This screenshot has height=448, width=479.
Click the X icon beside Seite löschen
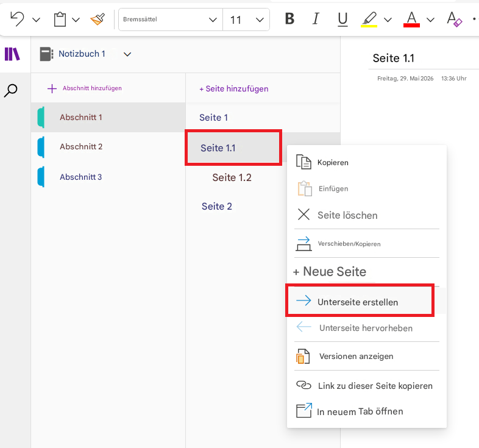303,215
